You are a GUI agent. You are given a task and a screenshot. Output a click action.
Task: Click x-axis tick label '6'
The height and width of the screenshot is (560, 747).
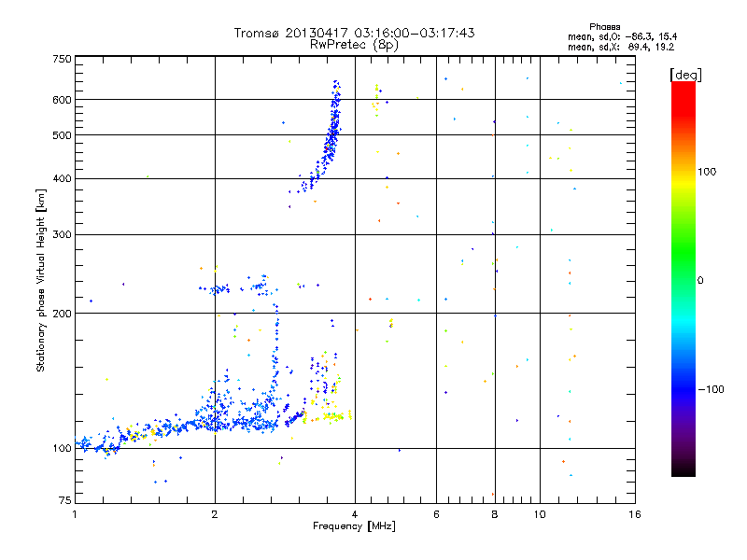436,514
